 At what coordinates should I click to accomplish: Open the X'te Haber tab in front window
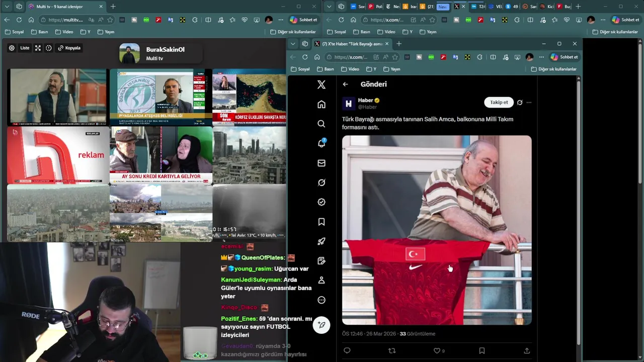[352, 44]
